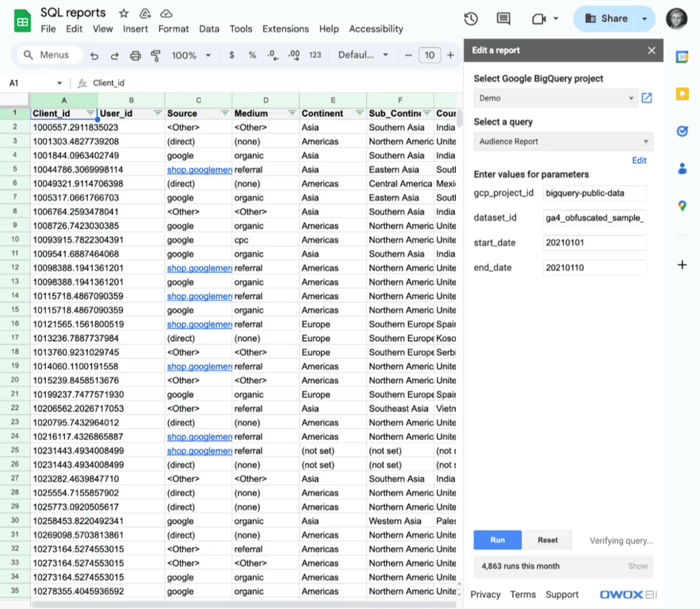Open Google Keep side panel icon

682,94
